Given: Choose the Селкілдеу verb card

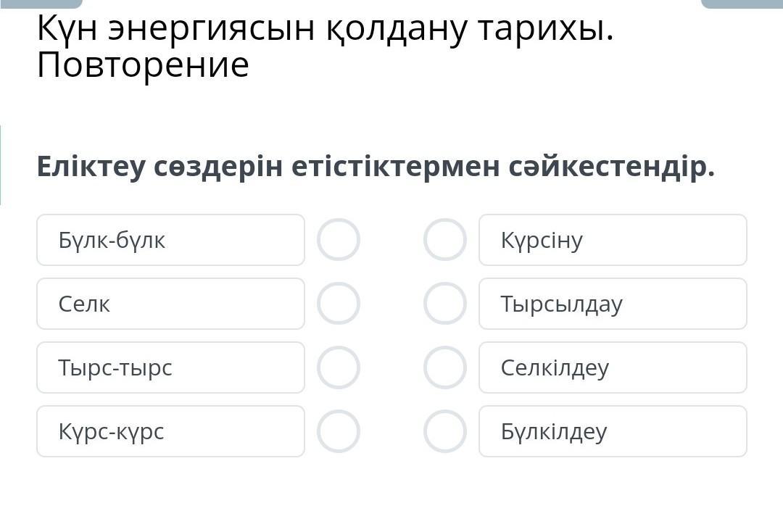Looking at the screenshot, I should click(x=613, y=367).
